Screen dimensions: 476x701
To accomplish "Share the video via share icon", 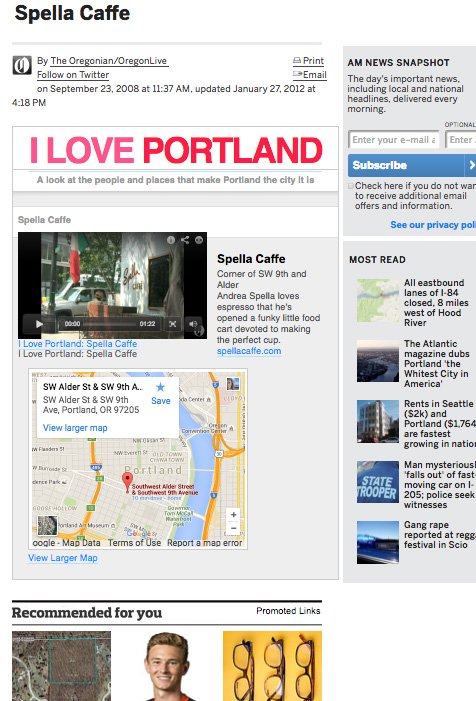I will click(x=185, y=240).
